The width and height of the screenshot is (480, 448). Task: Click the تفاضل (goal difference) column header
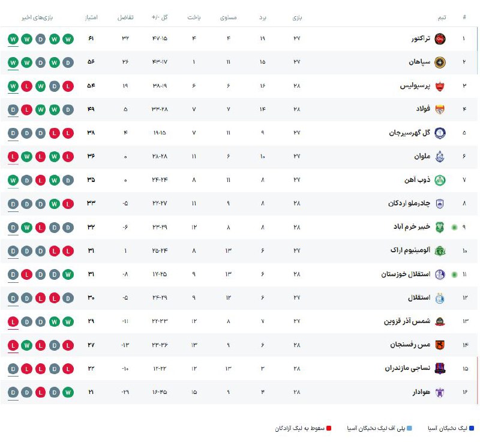tap(125, 17)
